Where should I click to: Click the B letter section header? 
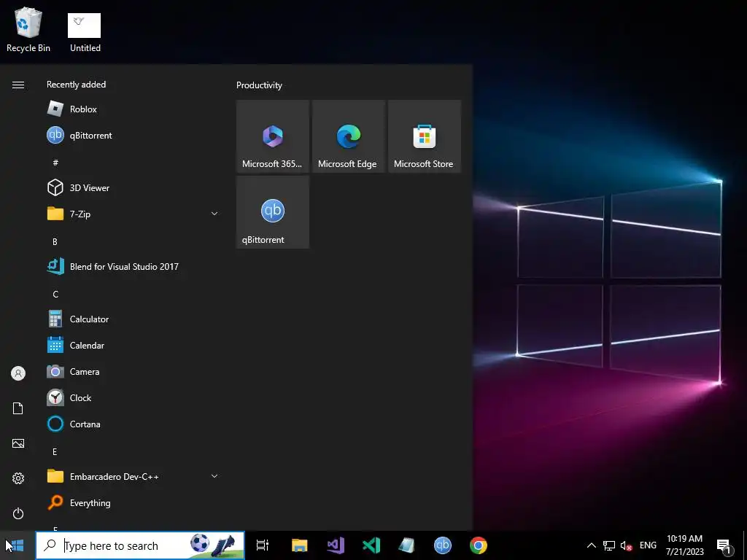coord(55,241)
